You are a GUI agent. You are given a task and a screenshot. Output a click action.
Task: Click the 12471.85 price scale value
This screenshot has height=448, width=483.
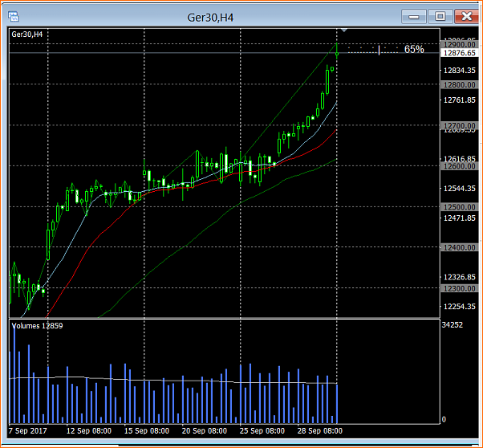pos(459,218)
